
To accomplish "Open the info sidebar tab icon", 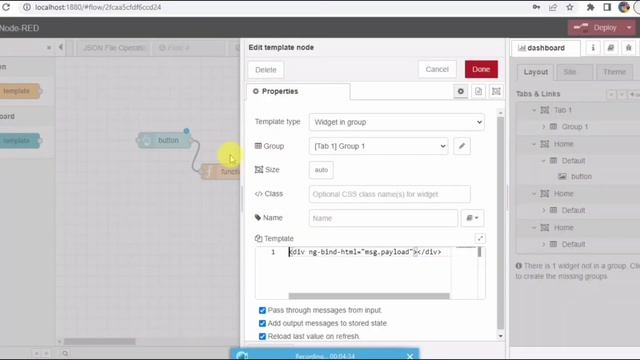I will (x=593, y=48).
